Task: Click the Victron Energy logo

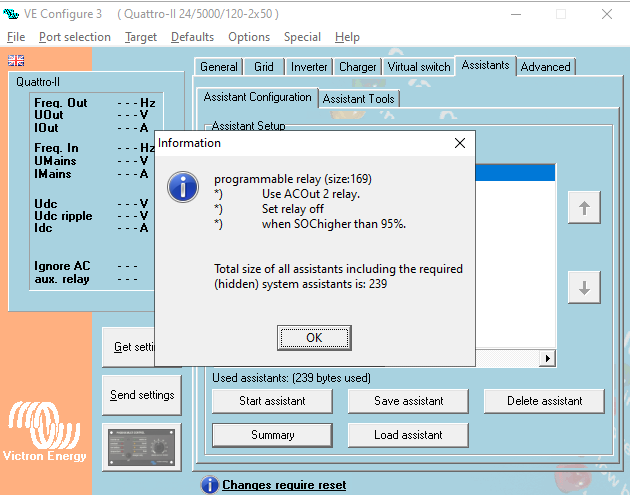Action: point(44,431)
